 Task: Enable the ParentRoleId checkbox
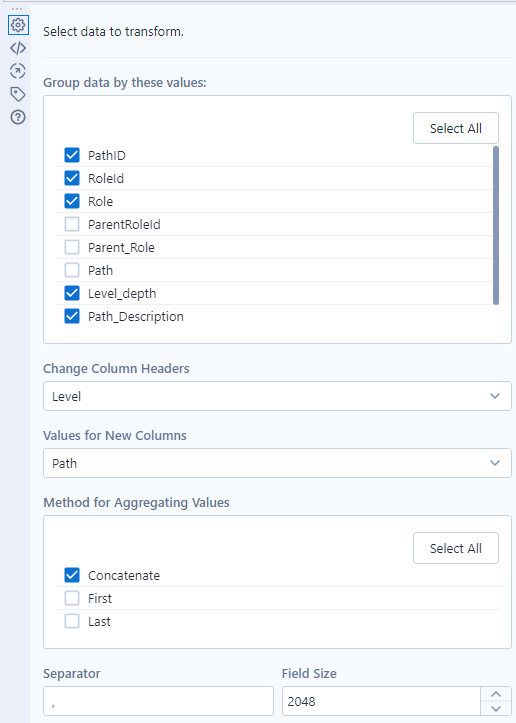(x=72, y=225)
